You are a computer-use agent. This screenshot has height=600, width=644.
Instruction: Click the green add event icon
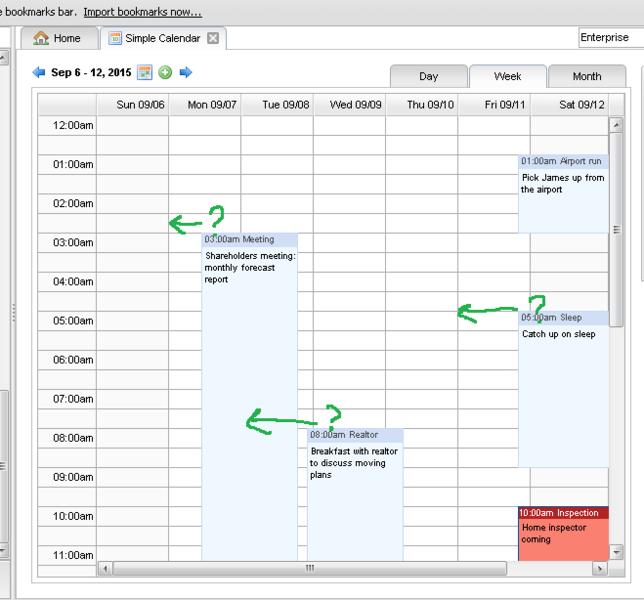point(165,73)
